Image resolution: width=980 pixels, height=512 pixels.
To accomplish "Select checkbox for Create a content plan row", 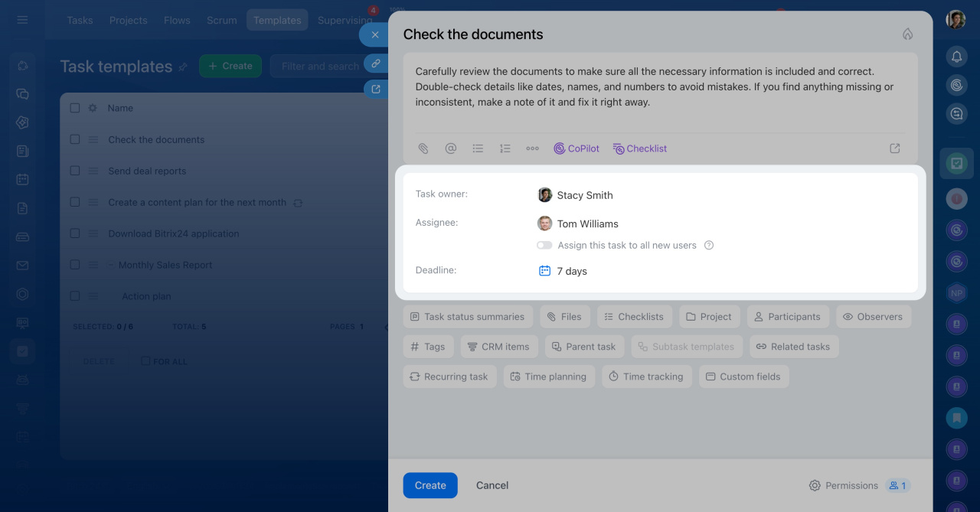I will [75, 202].
